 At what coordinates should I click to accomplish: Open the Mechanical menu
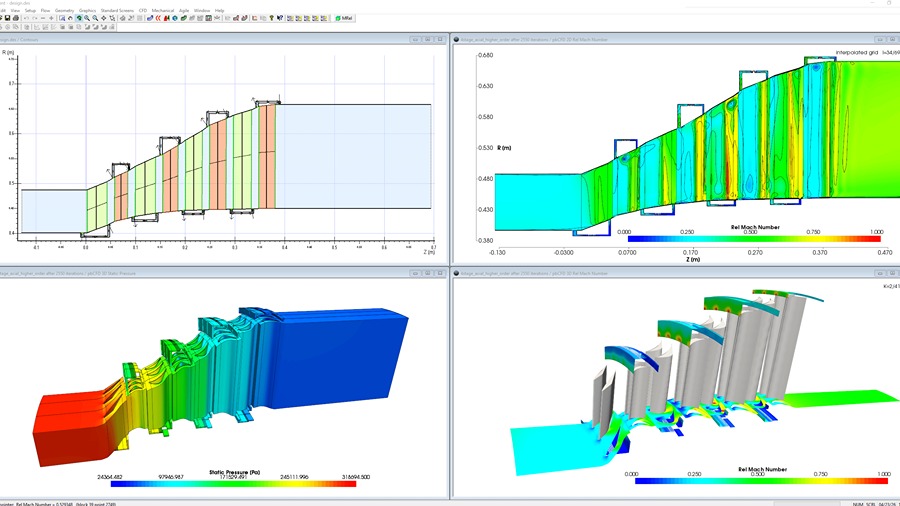click(x=163, y=10)
